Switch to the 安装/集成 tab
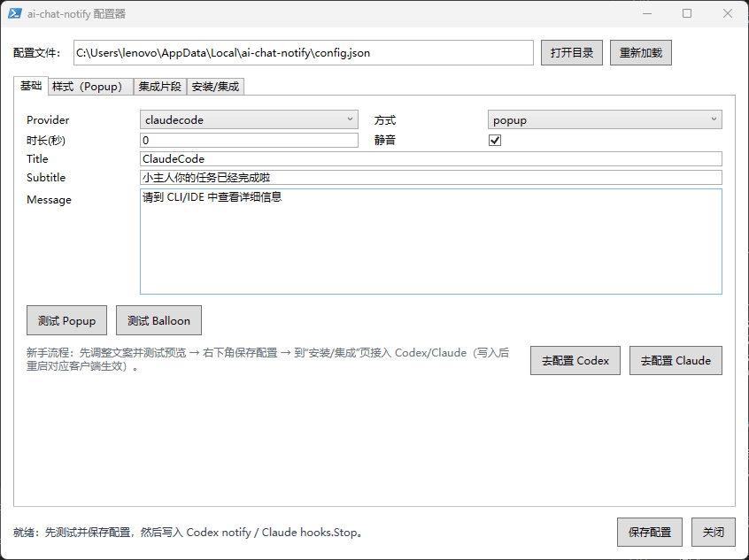The height and width of the screenshot is (560, 749). coord(215,86)
